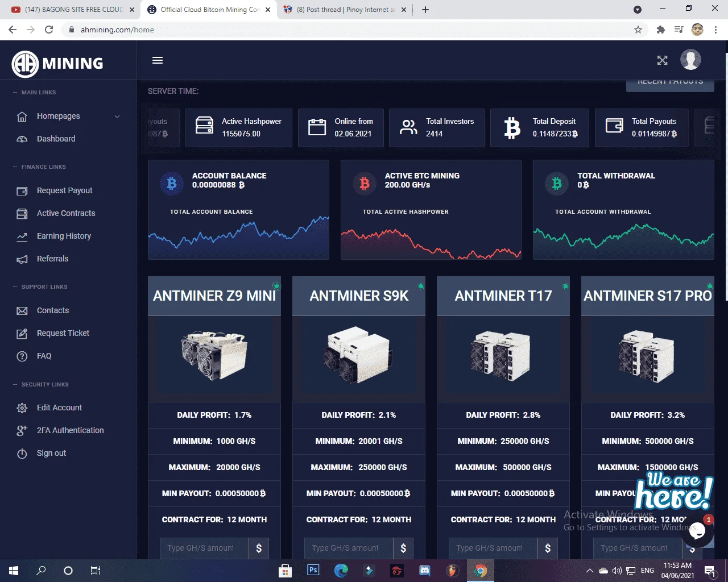Click the Sign out power icon
Screen dimensions: 728x582
tap(22, 454)
